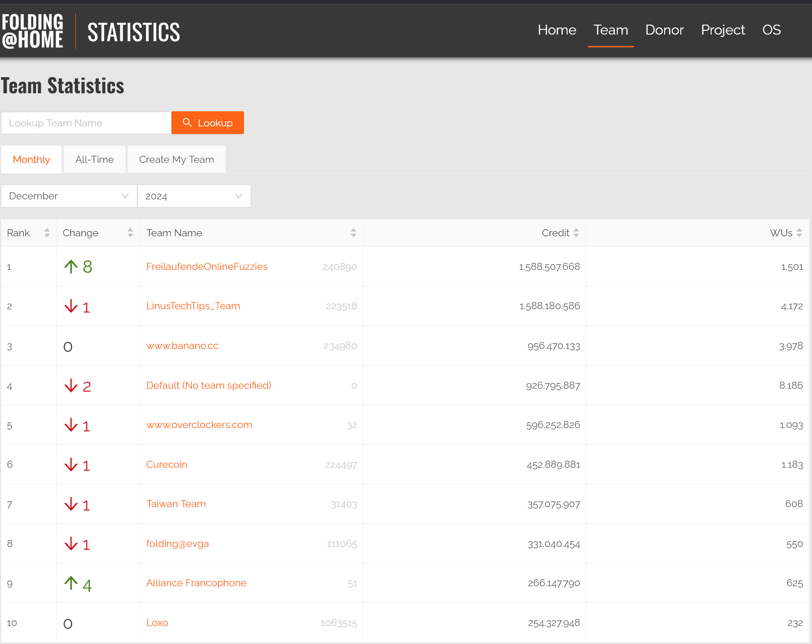The height and width of the screenshot is (644, 812).
Task: Click the Lookup magnifier icon
Action: coord(187,123)
